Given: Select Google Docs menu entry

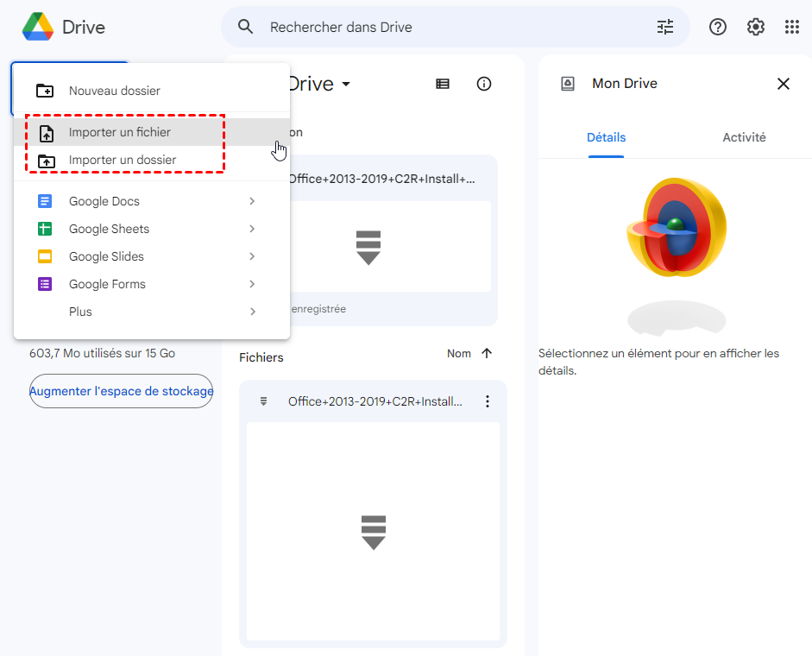Looking at the screenshot, I should point(151,201).
